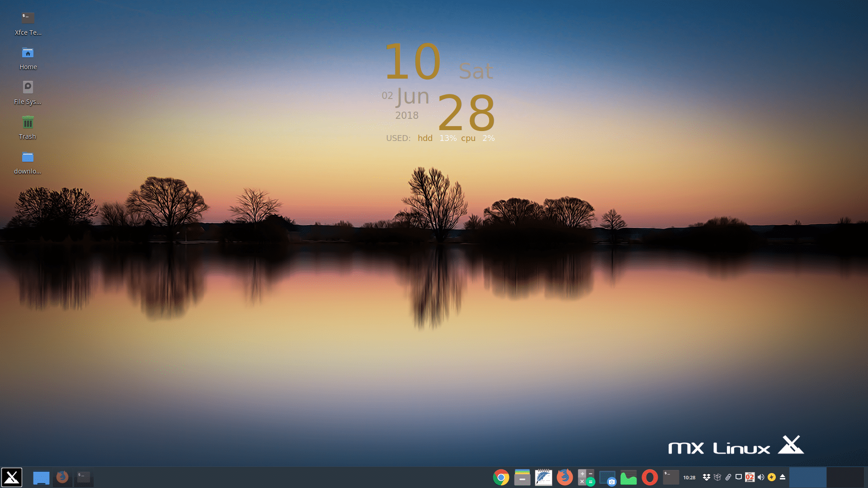Click the Opera browser icon

(650, 477)
